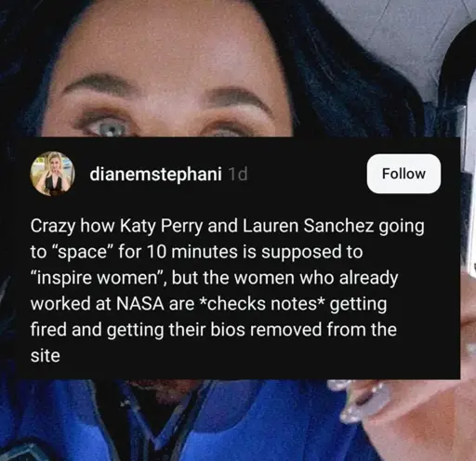
Task: Tap the woman's blue eye in the photo
Action: click(x=109, y=128)
